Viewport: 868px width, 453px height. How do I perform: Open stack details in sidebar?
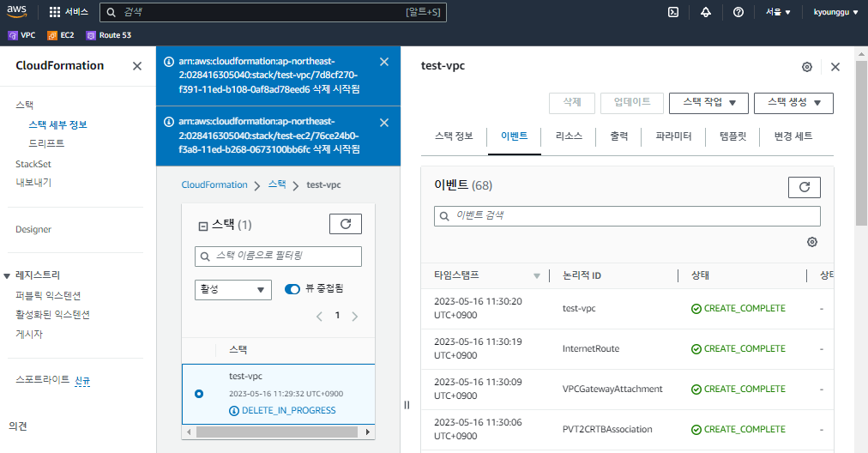click(x=57, y=124)
